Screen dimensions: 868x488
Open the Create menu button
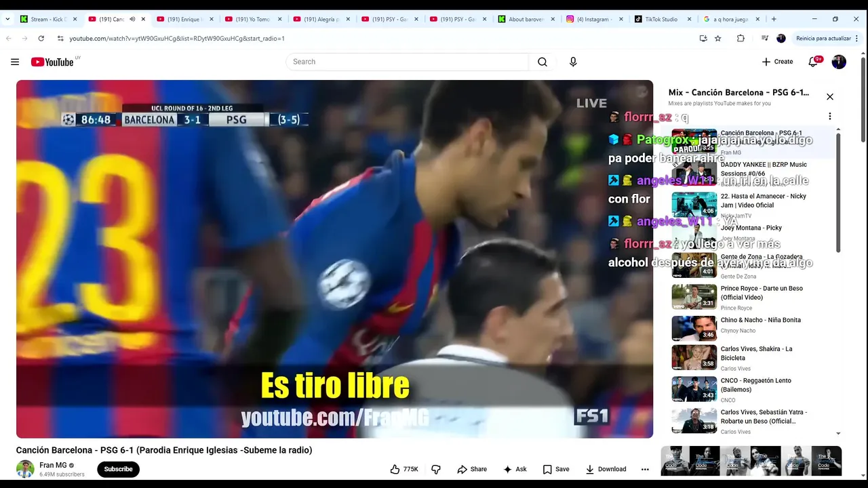(777, 62)
